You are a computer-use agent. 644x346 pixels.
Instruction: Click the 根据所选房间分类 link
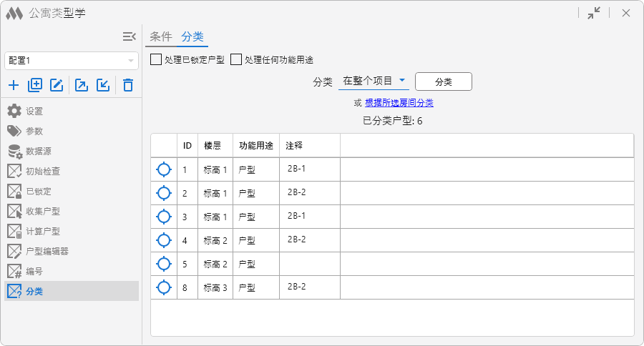(x=399, y=103)
